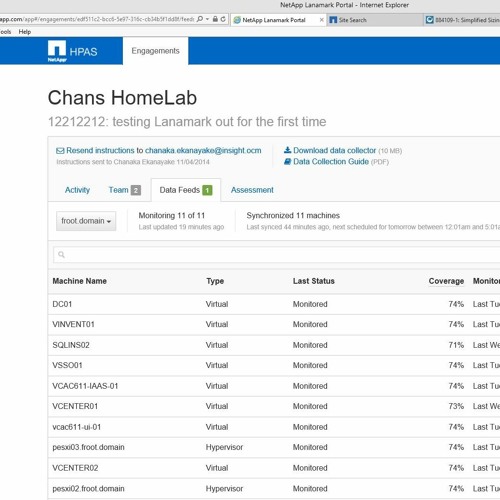Switch to the Activity tab
Screen dimensions: 500x500
[x=77, y=190]
